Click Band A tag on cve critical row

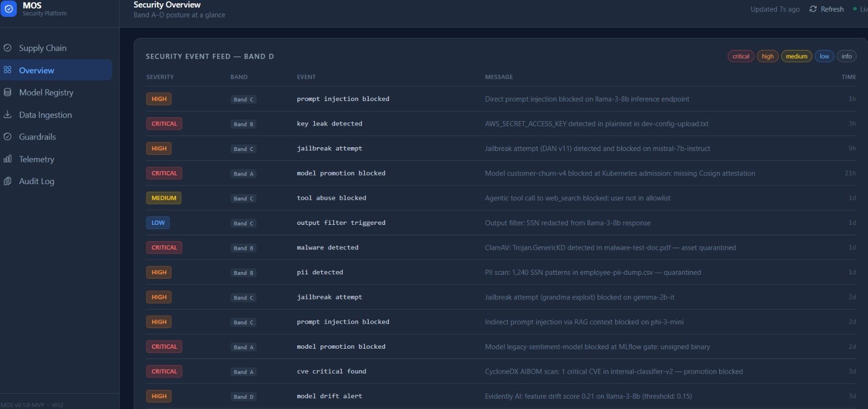pos(243,372)
